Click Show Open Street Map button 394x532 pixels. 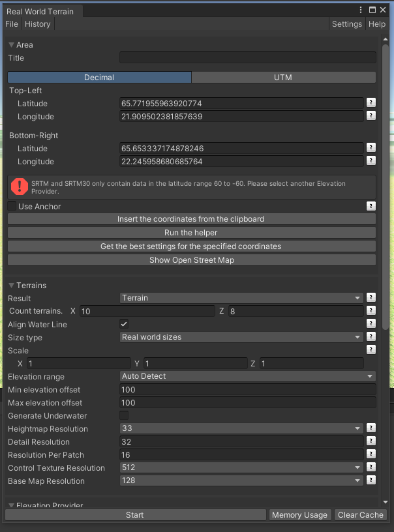coord(192,260)
